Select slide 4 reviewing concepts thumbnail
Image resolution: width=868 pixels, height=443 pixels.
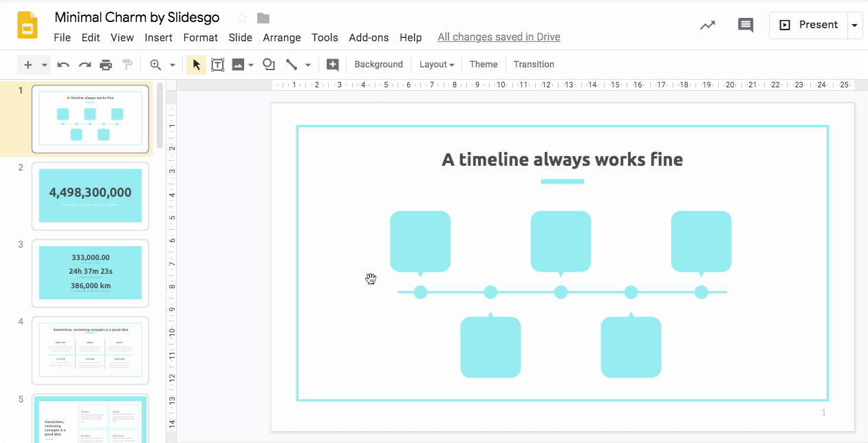pyautogui.click(x=90, y=350)
